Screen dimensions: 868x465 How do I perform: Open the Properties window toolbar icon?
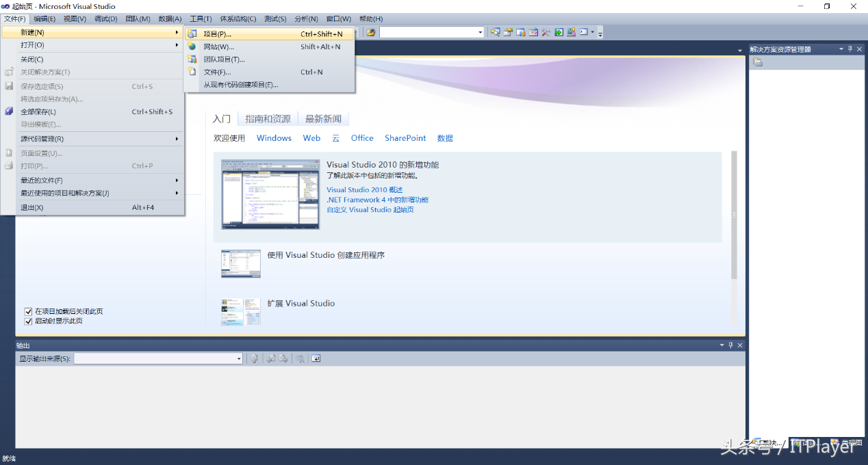pyautogui.click(x=508, y=32)
